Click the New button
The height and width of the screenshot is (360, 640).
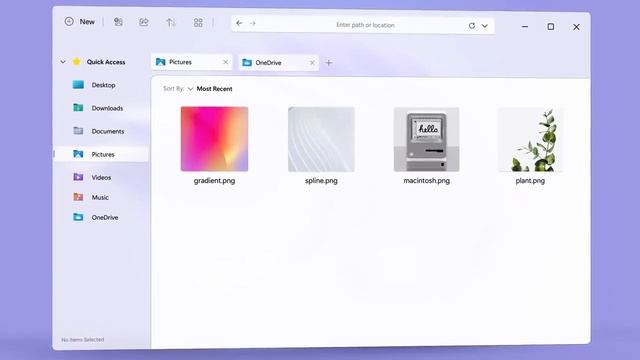[x=80, y=22]
